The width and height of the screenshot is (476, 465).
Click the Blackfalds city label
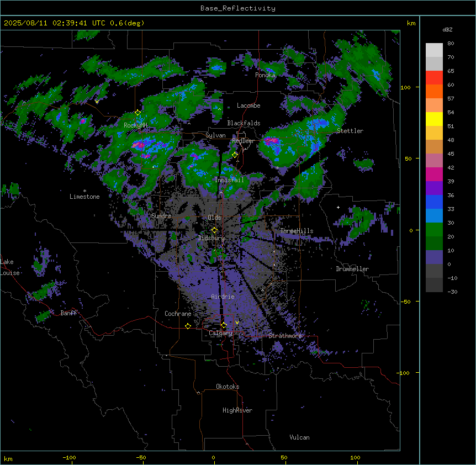coord(244,123)
